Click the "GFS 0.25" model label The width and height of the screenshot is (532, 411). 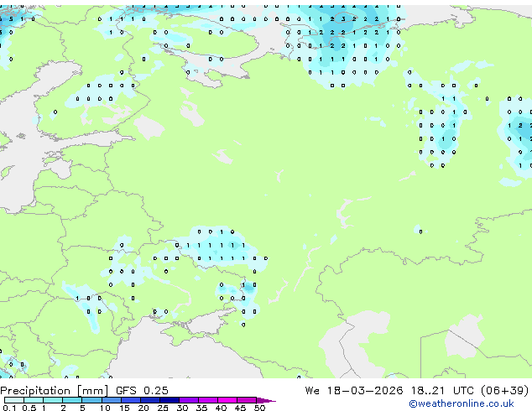(142, 391)
